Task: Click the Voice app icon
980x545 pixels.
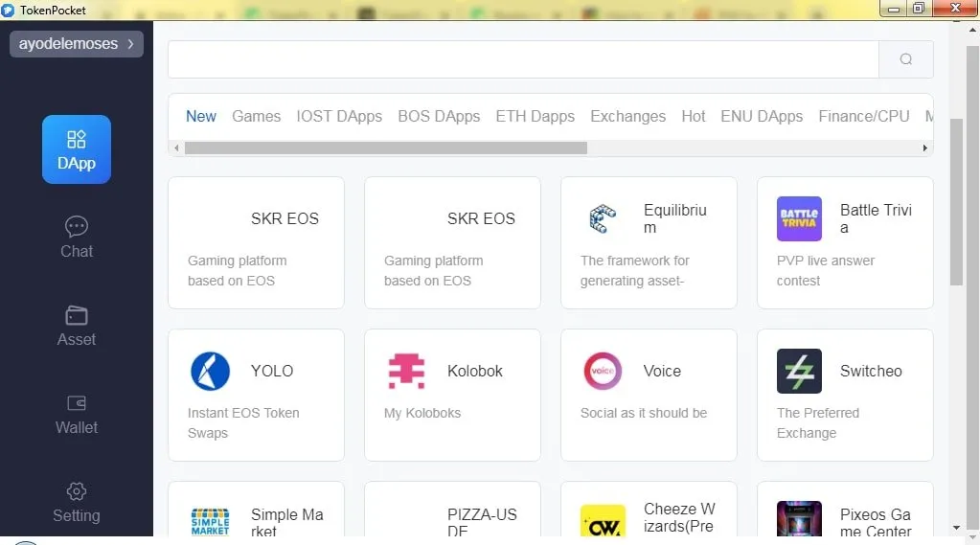Action: pyautogui.click(x=603, y=371)
